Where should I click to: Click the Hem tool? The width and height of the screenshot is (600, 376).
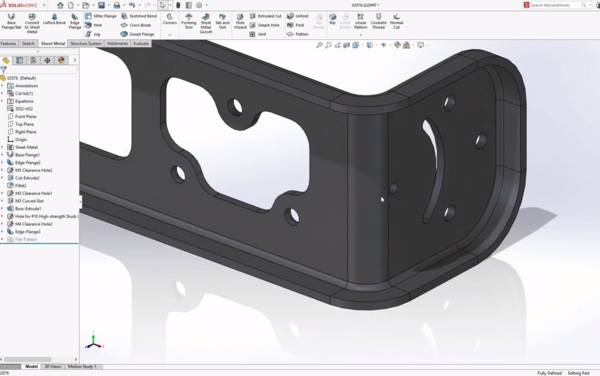pyautogui.click(x=94, y=25)
